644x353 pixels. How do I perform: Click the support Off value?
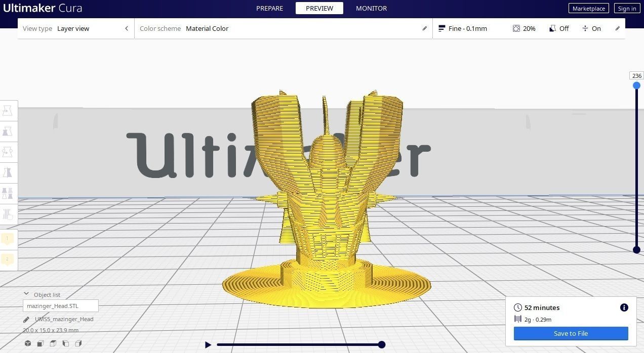coord(564,28)
